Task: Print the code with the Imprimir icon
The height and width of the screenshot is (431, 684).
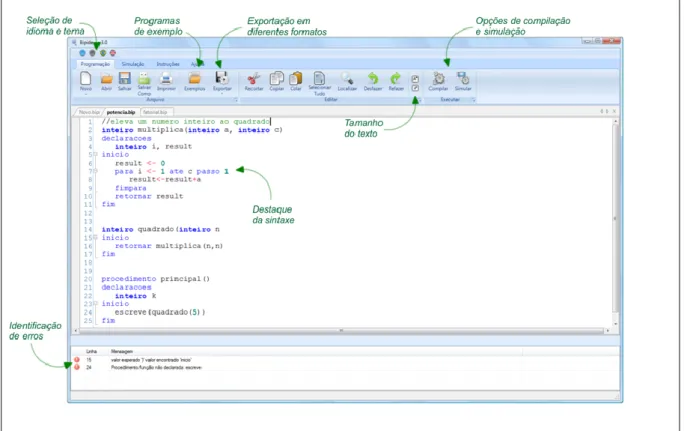Action: tap(166, 79)
